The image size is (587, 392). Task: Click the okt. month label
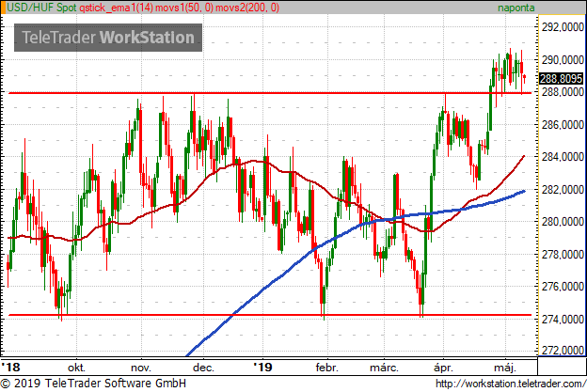pos(76,368)
